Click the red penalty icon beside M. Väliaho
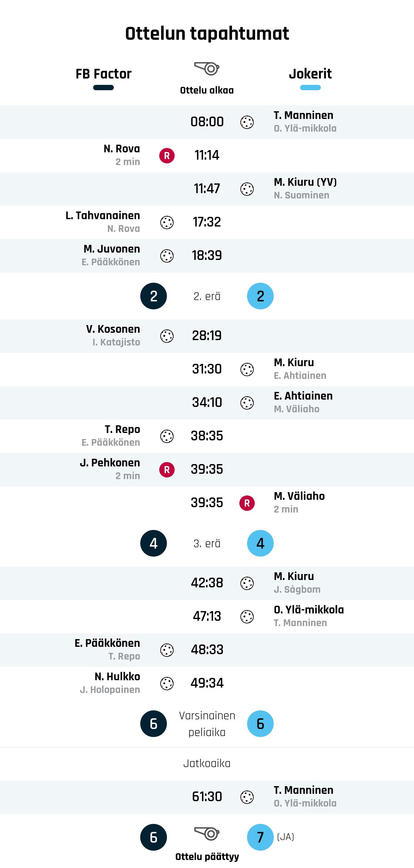Screen dimensions: 414x868 pos(247,503)
